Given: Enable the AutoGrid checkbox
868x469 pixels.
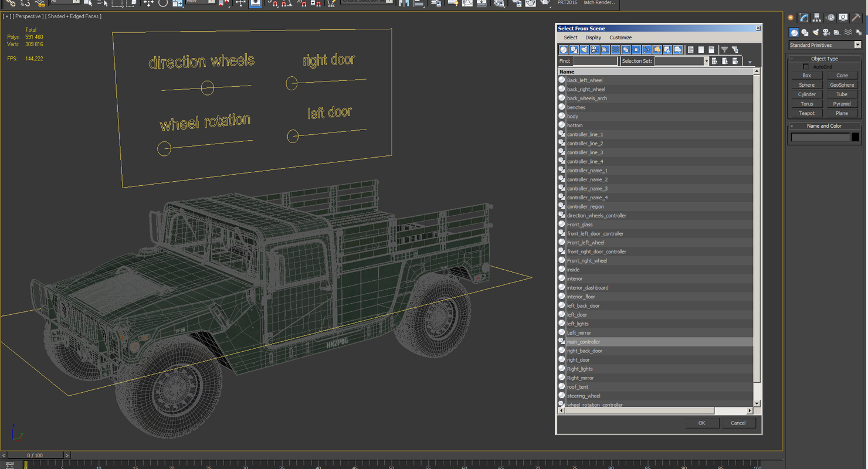Looking at the screenshot, I should tap(806, 67).
